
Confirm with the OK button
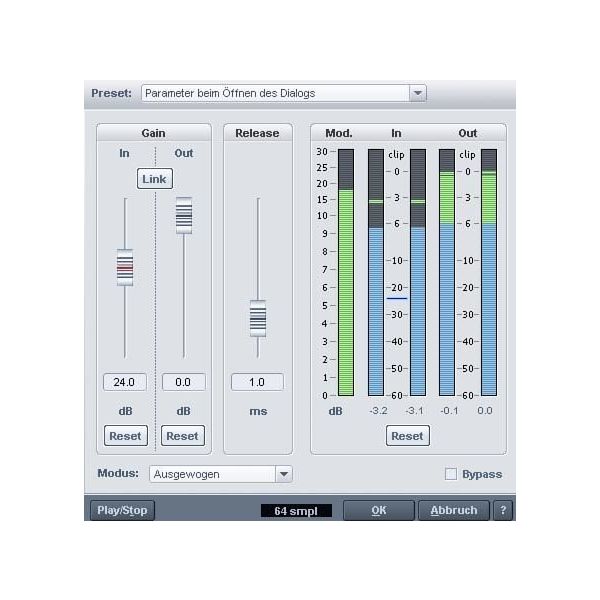pos(378,510)
